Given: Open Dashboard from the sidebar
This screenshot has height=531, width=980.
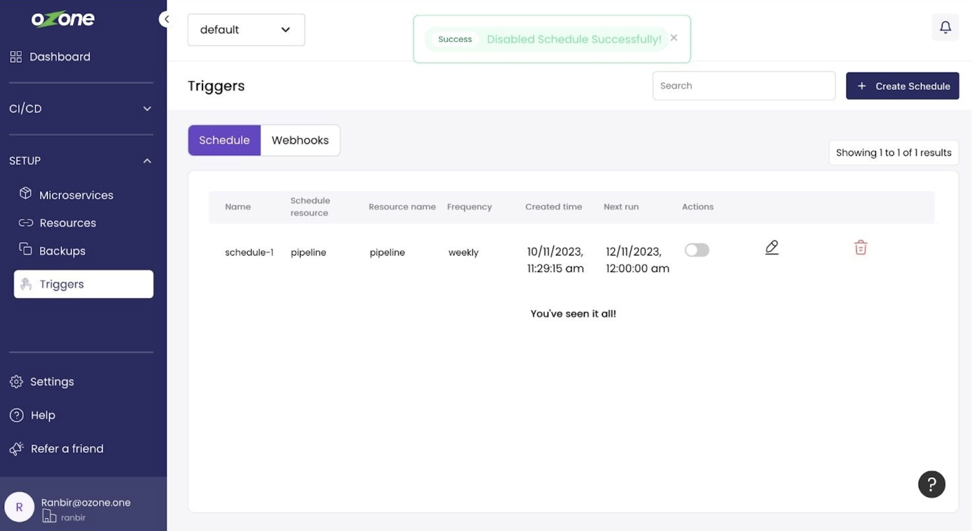Looking at the screenshot, I should pyautogui.click(x=59, y=57).
